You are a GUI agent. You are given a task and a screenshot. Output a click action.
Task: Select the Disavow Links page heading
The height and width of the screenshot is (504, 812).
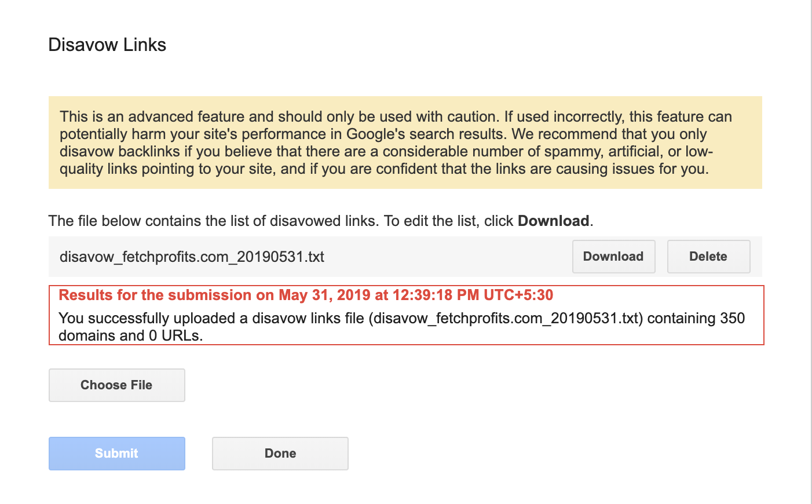pos(107,45)
